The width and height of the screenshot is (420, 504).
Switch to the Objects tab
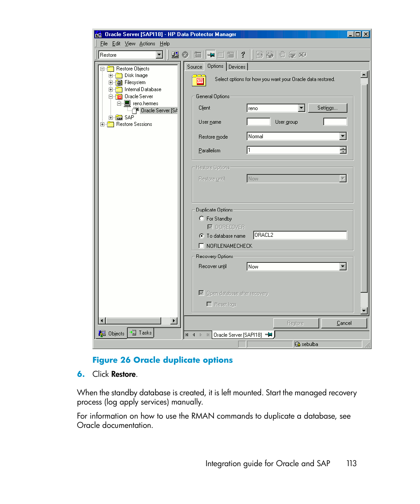[x=112, y=334]
